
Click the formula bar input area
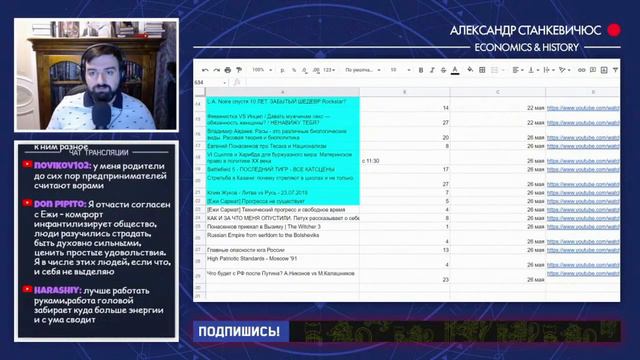432,82
